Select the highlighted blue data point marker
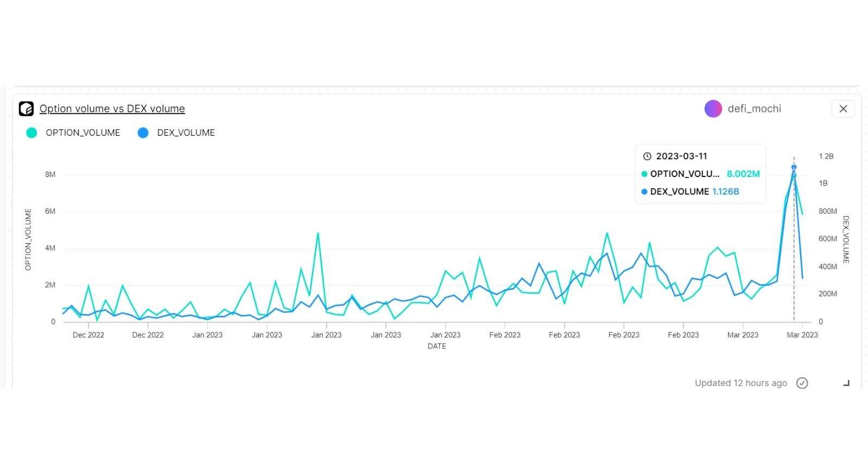The height and width of the screenshot is (456, 868). [x=794, y=168]
